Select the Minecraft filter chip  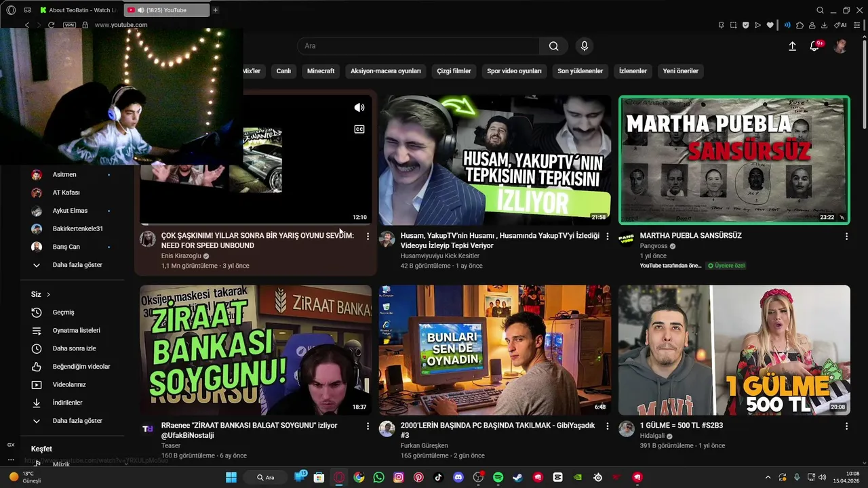321,71
